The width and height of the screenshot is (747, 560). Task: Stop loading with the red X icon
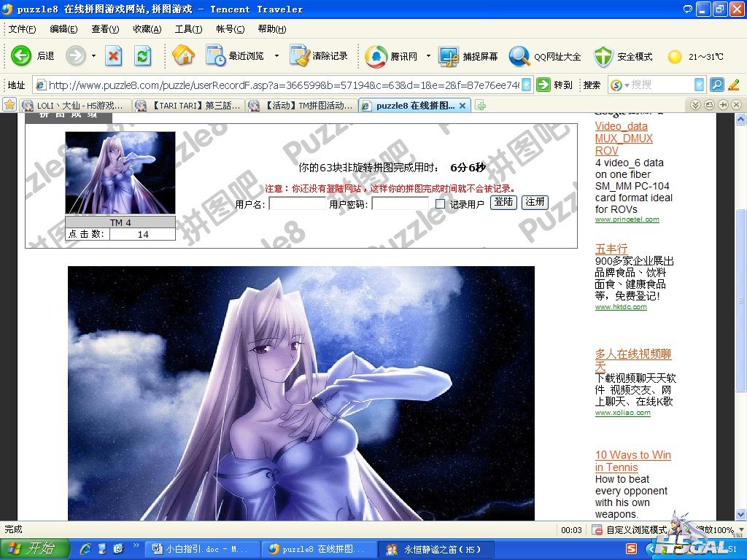113,56
